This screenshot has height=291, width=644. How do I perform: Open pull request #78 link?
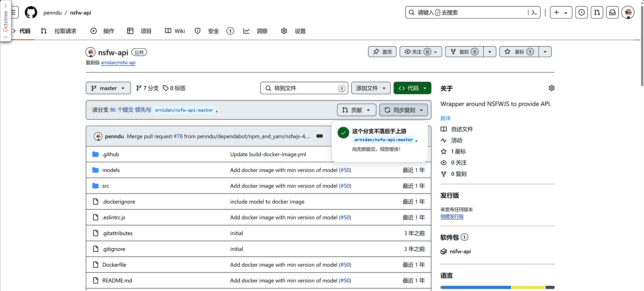tap(178, 136)
